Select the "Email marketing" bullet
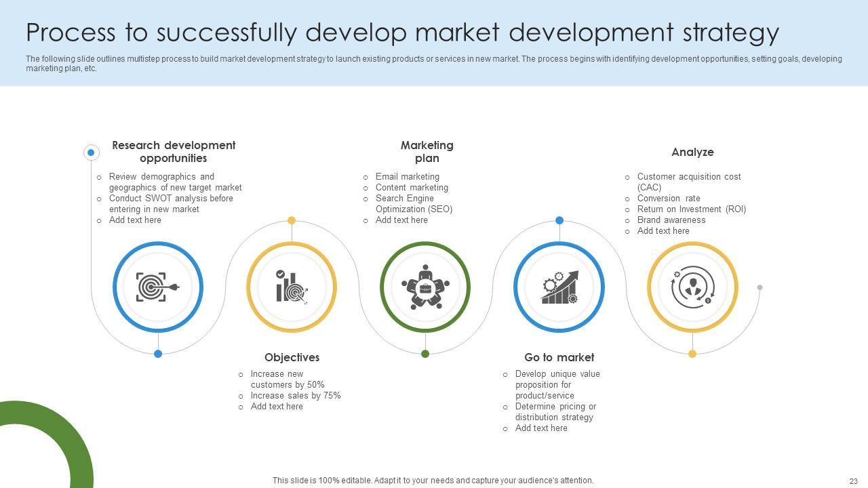This screenshot has width=868, height=488. 408,176
